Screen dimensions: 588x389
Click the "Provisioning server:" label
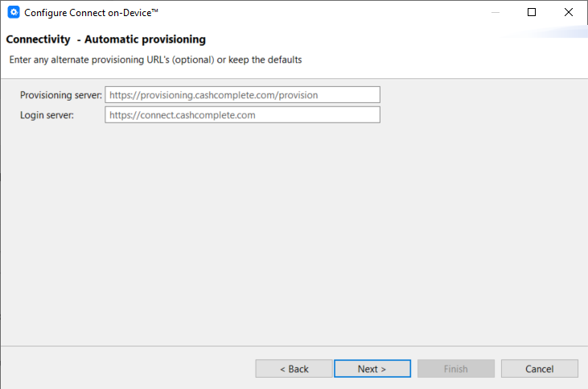[61, 95]
